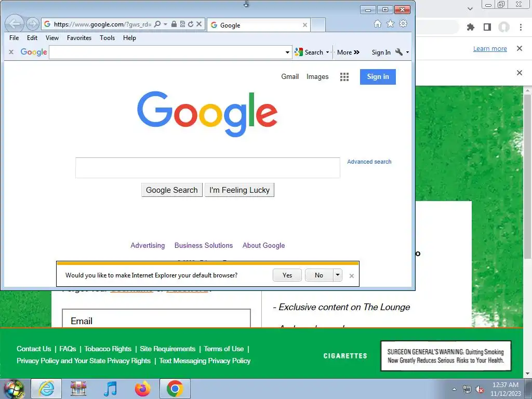Screen dimensions: 532x399
Task: Open Google Toolbar wrench options
Action: pos(399,52)
